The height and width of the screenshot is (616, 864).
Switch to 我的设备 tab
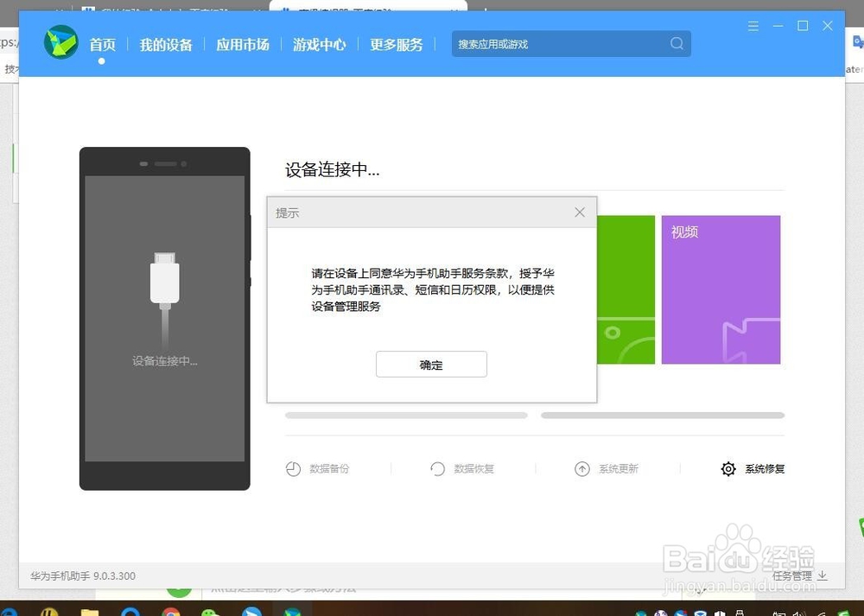point(166,45)
